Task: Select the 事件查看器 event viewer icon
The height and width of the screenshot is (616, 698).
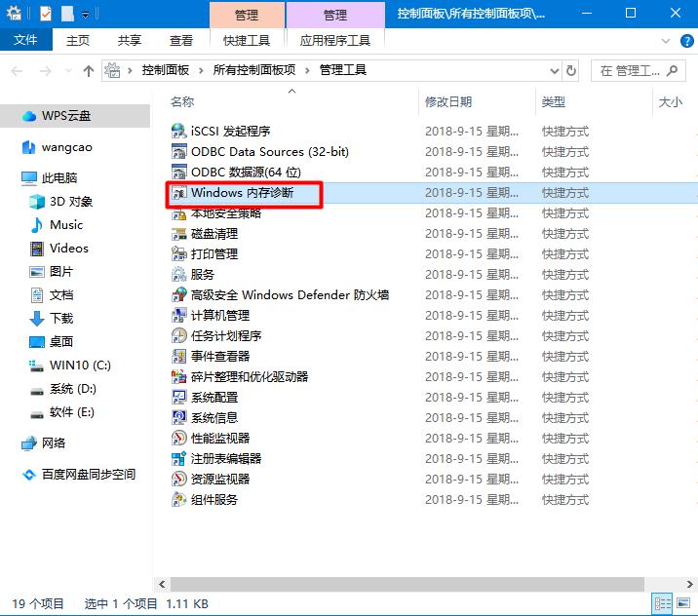Action: (x=178, y=356)
